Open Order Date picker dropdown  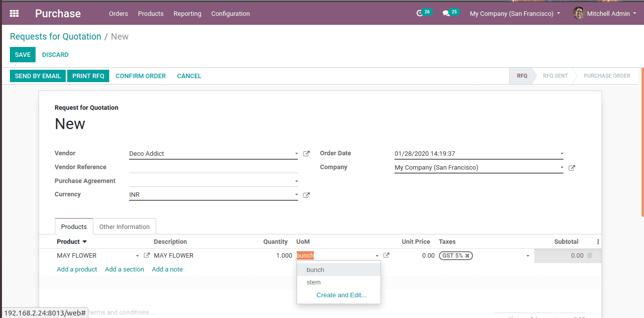pyautogui.click(x=562, y=154)
